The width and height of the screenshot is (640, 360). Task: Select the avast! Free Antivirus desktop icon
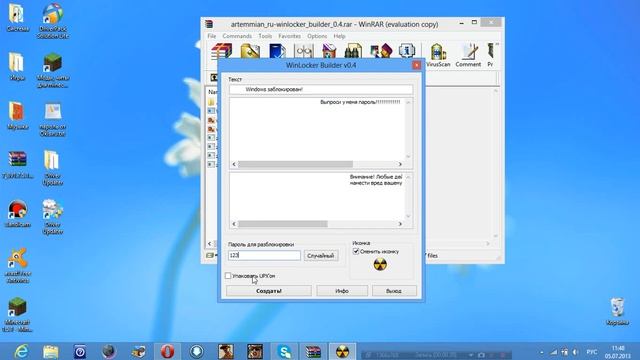click(x=18, y=266)
